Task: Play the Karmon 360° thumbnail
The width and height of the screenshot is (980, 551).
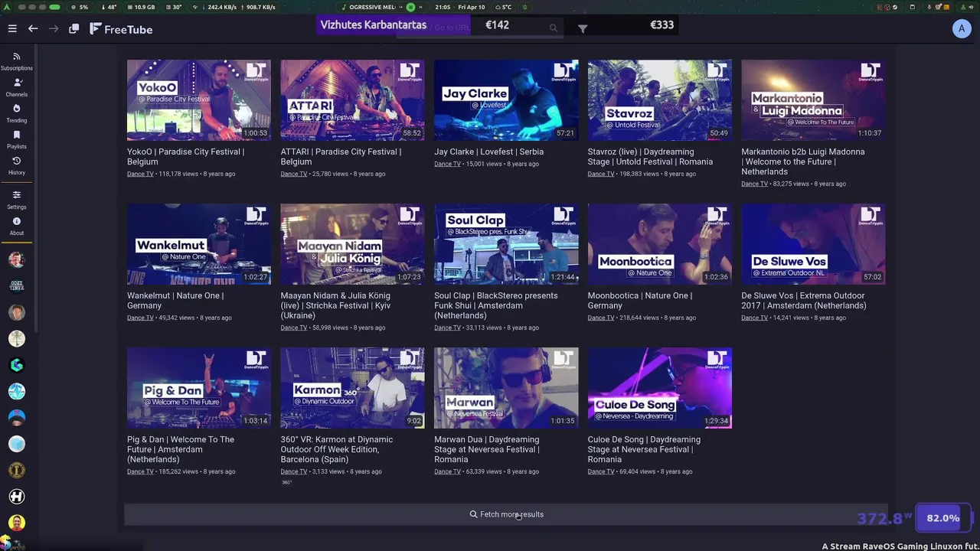Action: (x=352, y=388)
